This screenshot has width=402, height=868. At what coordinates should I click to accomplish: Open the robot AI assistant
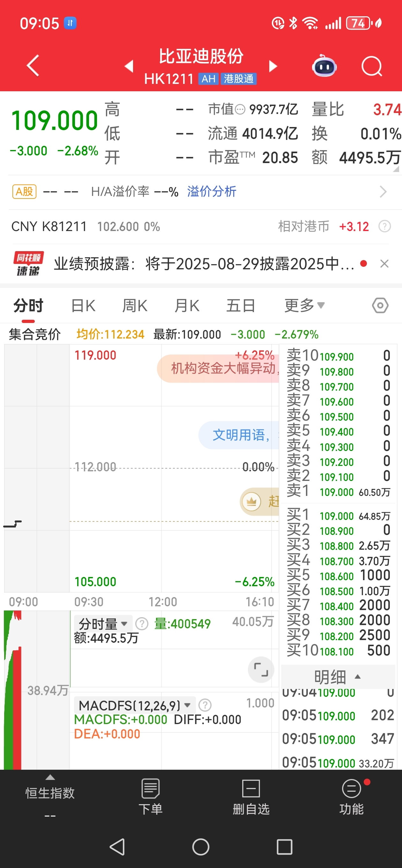pyautogui.click(x=324, y=66)
